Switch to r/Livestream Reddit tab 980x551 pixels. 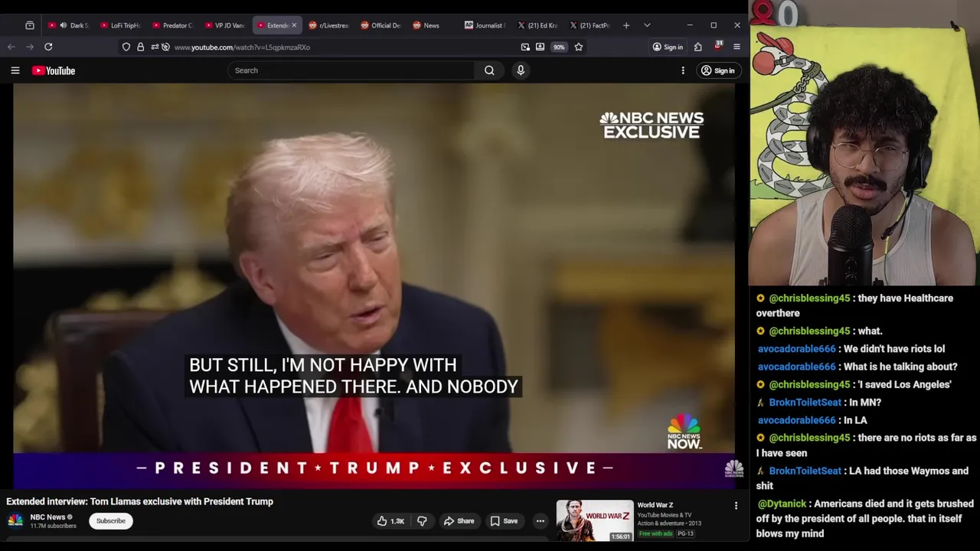point(328,25)
